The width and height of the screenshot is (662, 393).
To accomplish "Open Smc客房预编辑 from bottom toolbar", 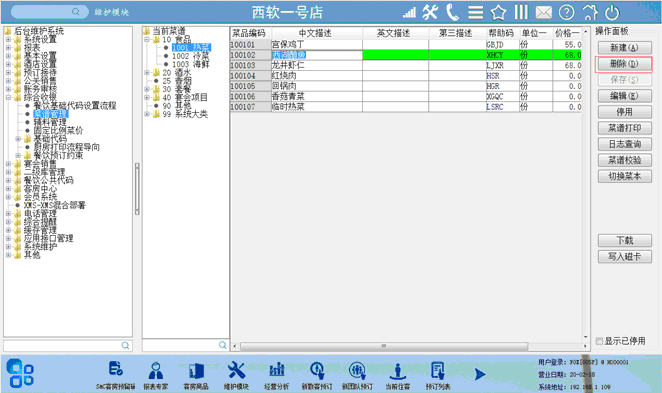I will click(x=115, y=375).
